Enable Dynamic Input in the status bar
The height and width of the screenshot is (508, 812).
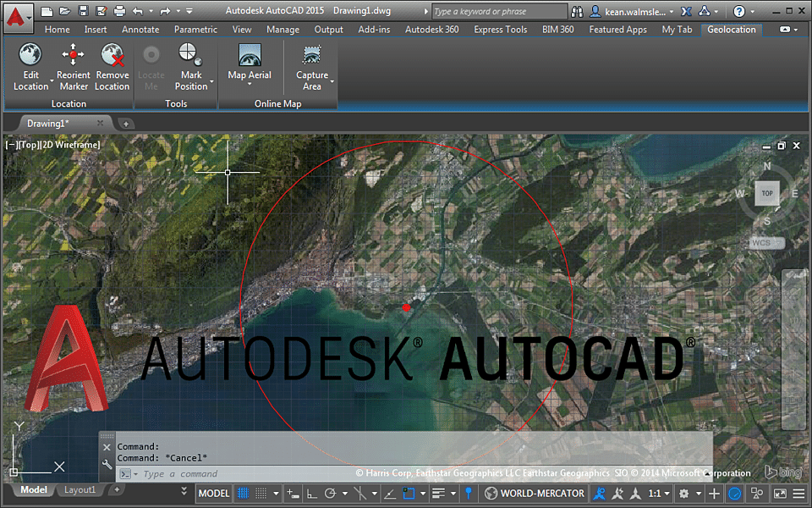pyautogui.click(x=291, y=493)
